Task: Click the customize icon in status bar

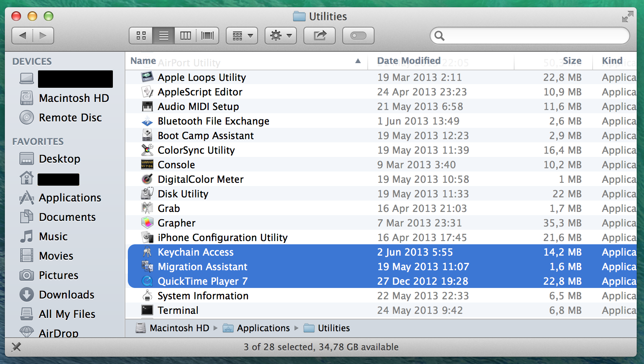Action: click(x=16, y=347)
